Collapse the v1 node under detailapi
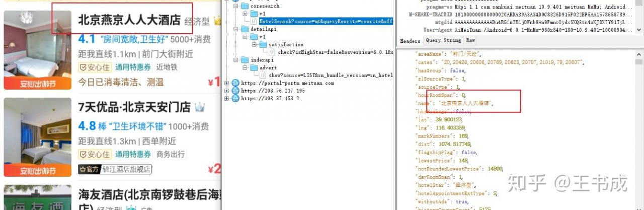Viewport: 644px width, 210px height. click(245, 37)
